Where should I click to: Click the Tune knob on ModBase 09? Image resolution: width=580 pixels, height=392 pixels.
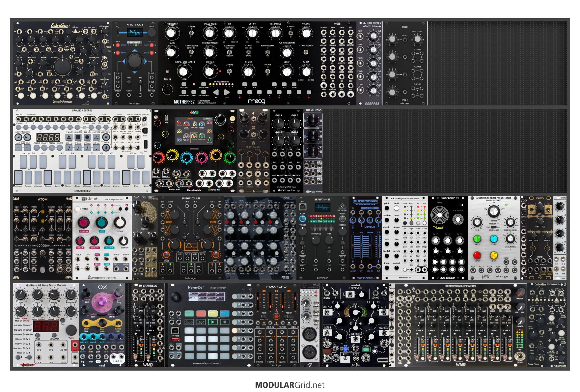(x=21, y=294)
